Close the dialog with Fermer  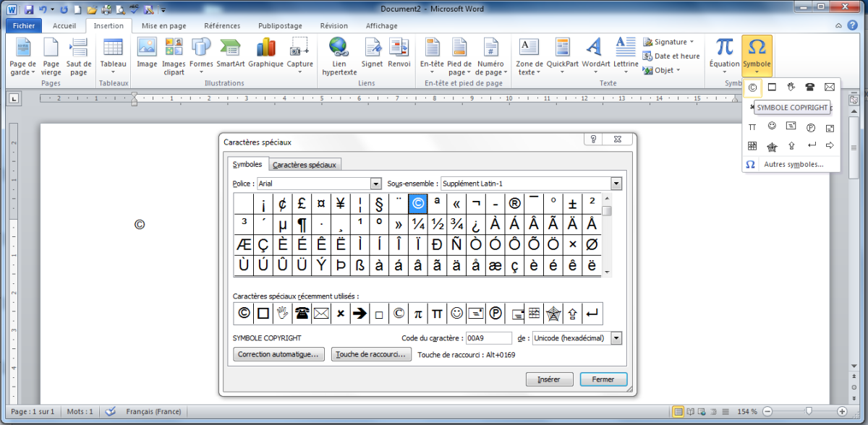(x=603, y=379)
